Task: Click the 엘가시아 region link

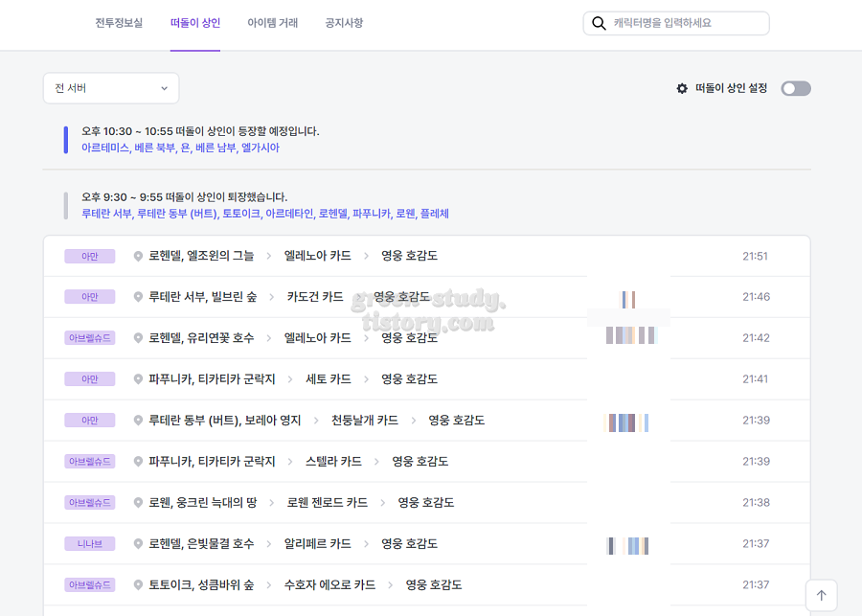Action: click(x=261, y=148)
